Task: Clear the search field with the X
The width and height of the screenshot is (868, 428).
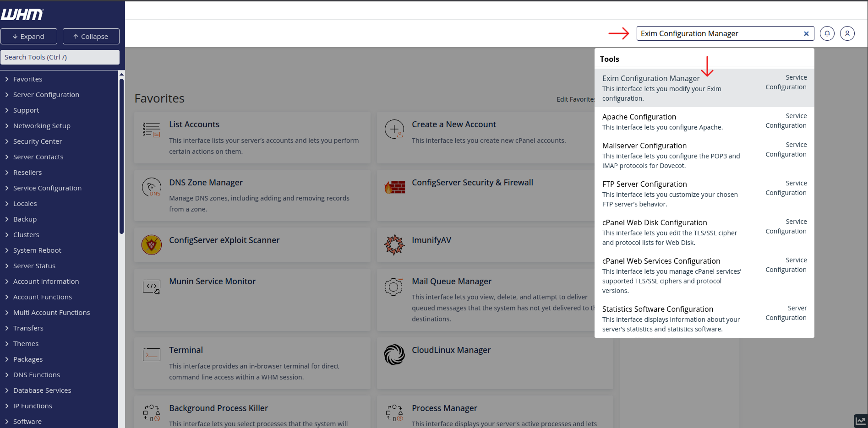Action: [806, 33]
